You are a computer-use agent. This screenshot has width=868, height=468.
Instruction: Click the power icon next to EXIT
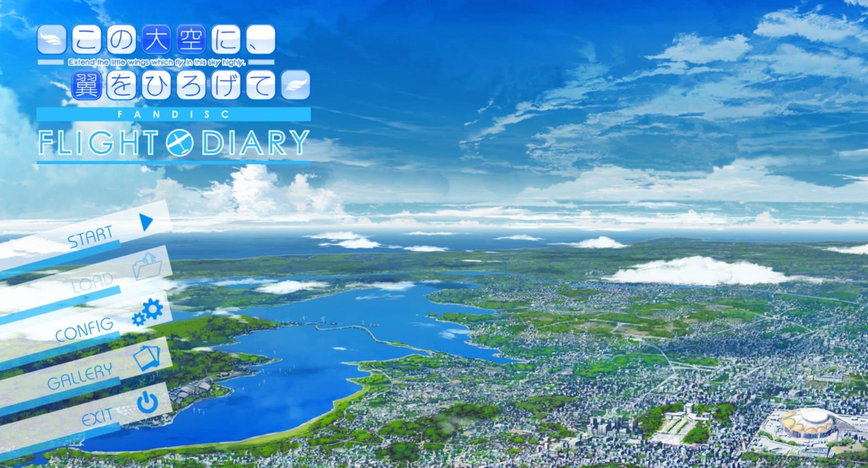[x=148, y=403]
